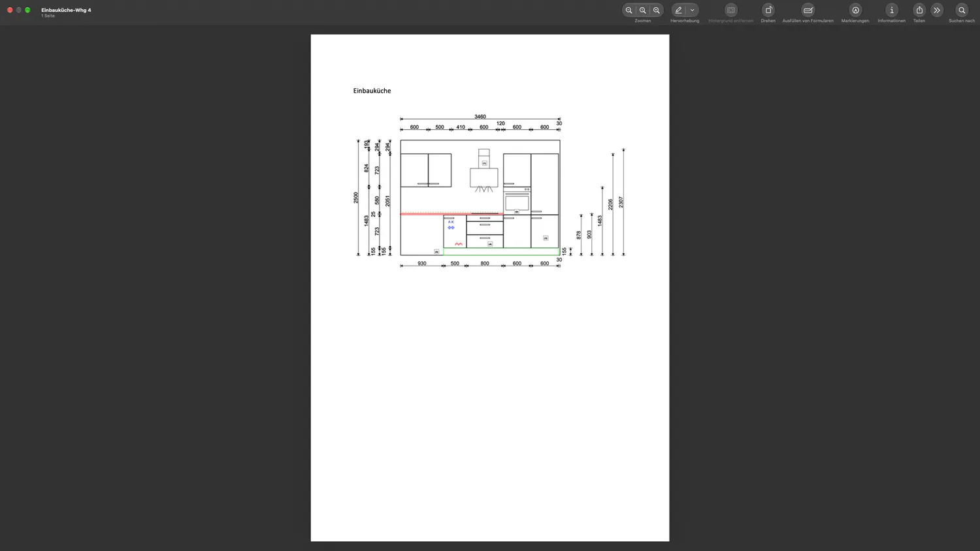This screenshot has height=551, width=980.
Task: Click the Teilen share icon
Action: [919, 10]
